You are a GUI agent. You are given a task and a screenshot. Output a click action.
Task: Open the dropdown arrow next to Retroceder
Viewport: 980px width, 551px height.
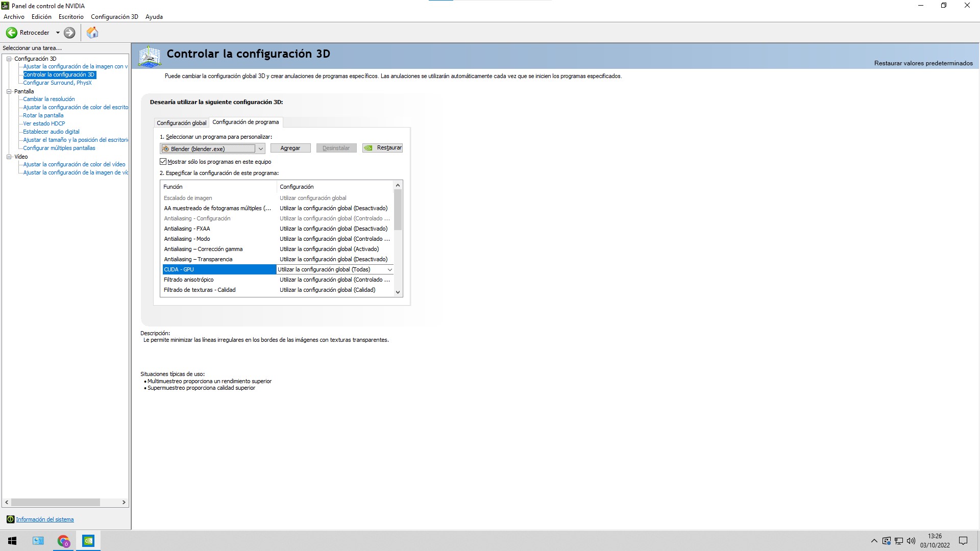(58, 33)
